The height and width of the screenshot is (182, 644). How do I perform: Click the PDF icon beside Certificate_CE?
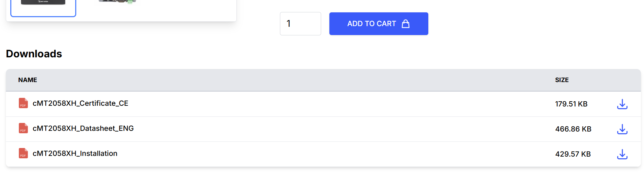(x=23, y=103)
